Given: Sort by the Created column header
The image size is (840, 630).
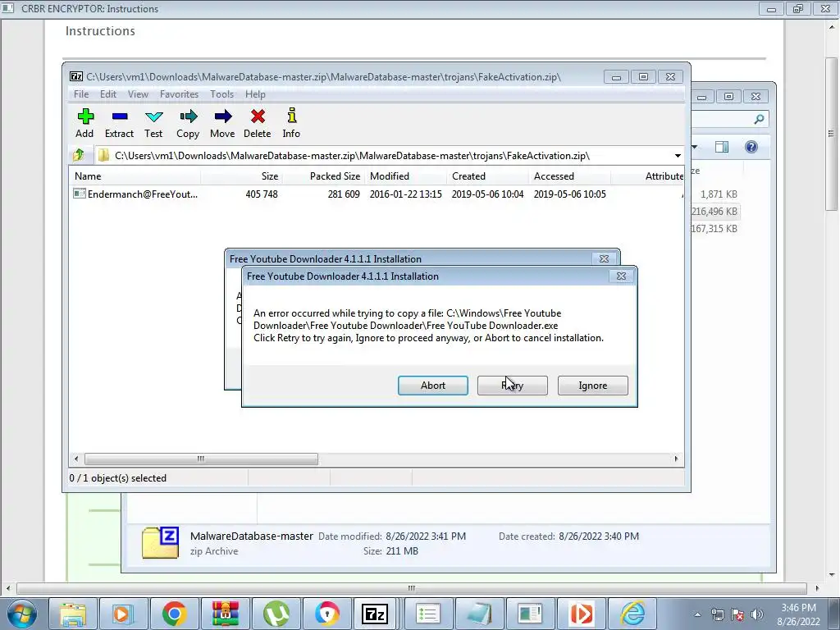Looking at the screenshot, I should (487, 176).
